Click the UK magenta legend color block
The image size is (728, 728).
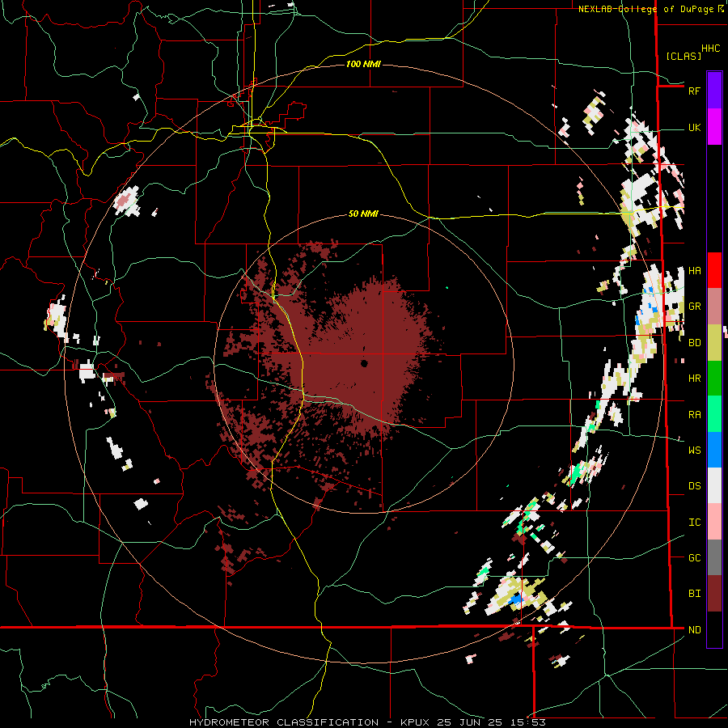(x=714, y=127)
